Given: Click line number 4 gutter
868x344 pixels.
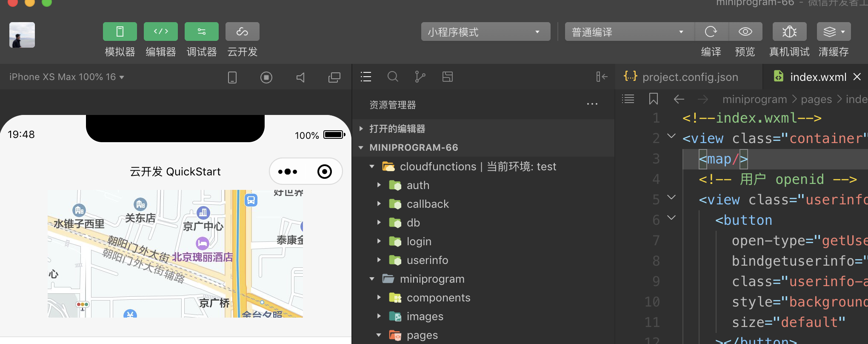Looking at the screenshot, I should tap(656, 179).
